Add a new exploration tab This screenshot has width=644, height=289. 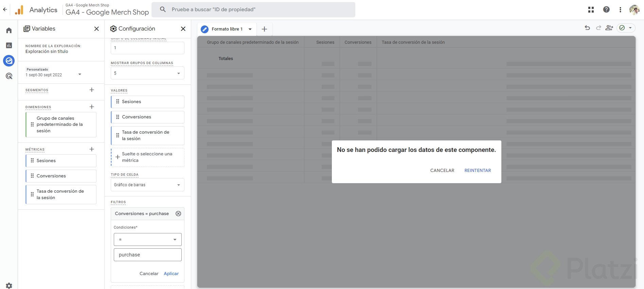(264, 29)
